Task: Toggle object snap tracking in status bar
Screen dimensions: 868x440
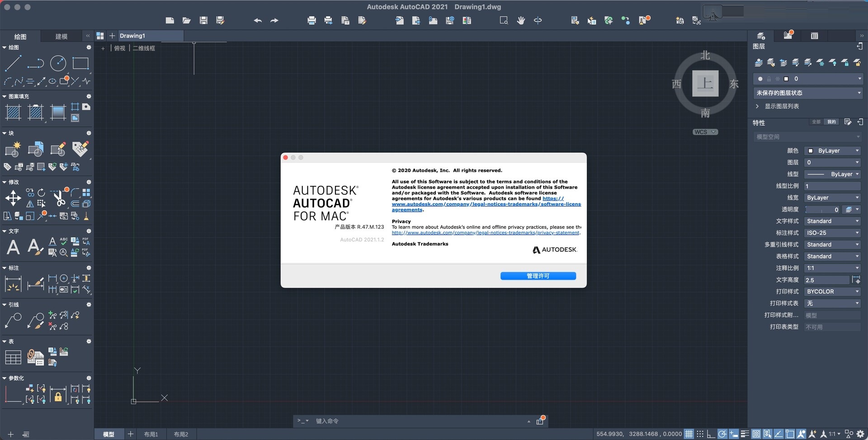Action: [778, 434]
